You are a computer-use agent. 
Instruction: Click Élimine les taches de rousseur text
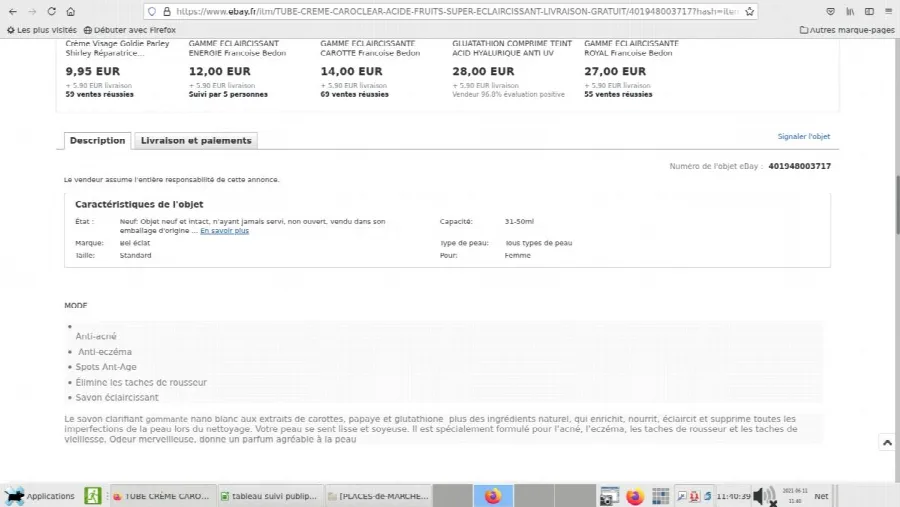point(141,382)
